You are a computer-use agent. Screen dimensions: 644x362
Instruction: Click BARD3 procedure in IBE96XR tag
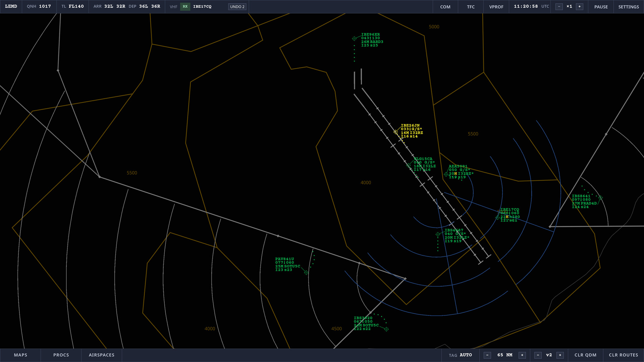pyautogui.click(x=377, y=42)
